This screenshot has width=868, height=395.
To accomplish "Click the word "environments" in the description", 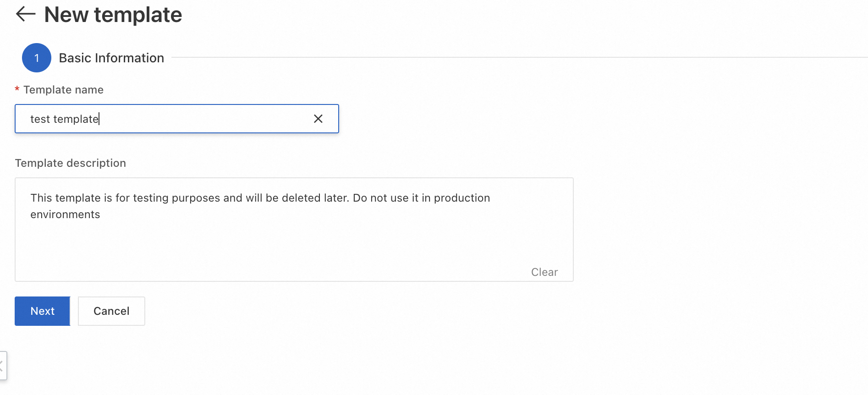I will [x=65, y=214].
